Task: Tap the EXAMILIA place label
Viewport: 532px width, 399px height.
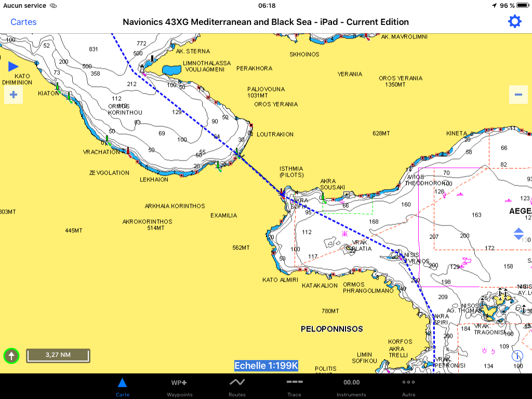Action: tap(223, 216)
